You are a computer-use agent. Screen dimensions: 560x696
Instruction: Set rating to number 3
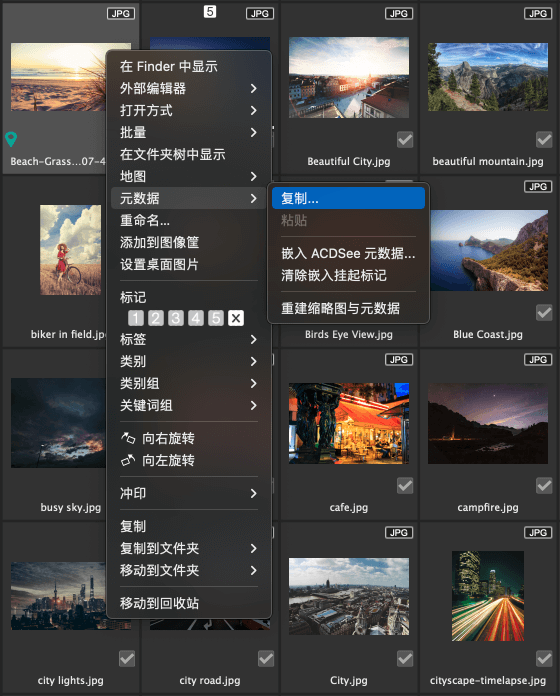[176, 318]
